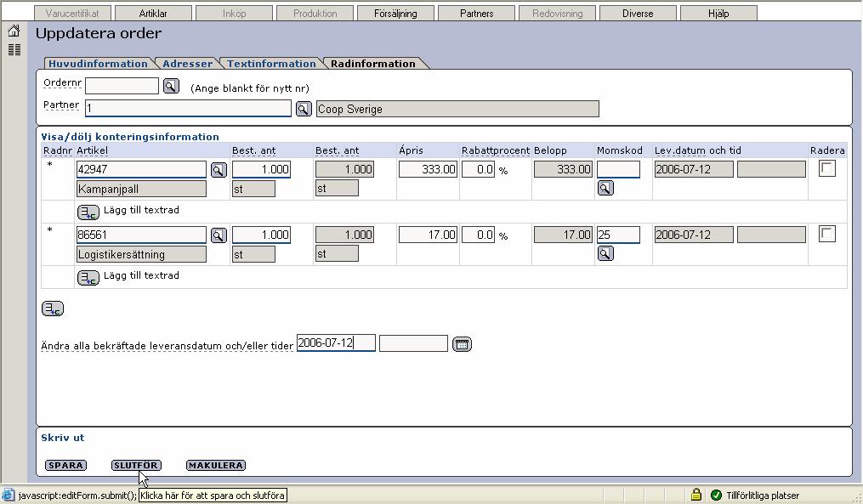Screen dimensions: 863x504
Task: Click the Best. ant field for Logistikersättning
Action: tap(261, 235)
